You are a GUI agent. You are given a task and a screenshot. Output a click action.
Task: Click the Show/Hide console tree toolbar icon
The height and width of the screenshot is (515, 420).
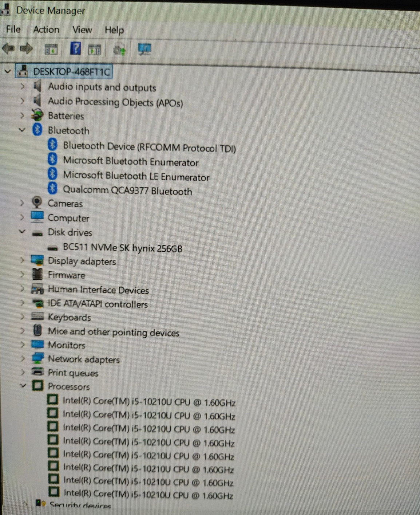coord(51,49)
